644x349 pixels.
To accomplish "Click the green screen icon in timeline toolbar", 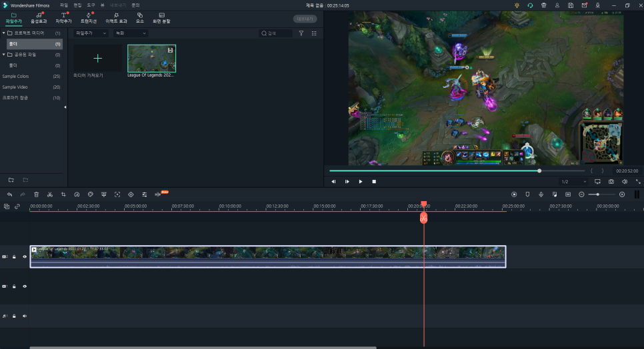I will [104, 194].
